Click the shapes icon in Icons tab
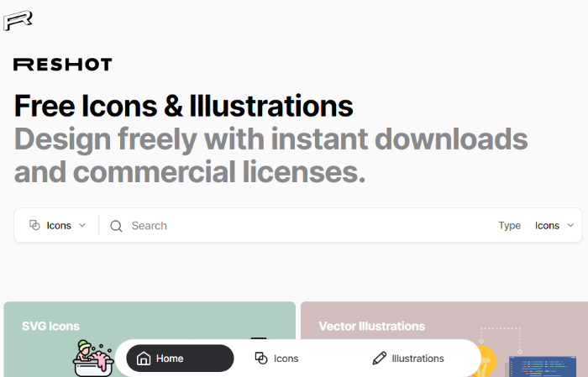Screen dimensions: 588x377 tap(261, 359)
